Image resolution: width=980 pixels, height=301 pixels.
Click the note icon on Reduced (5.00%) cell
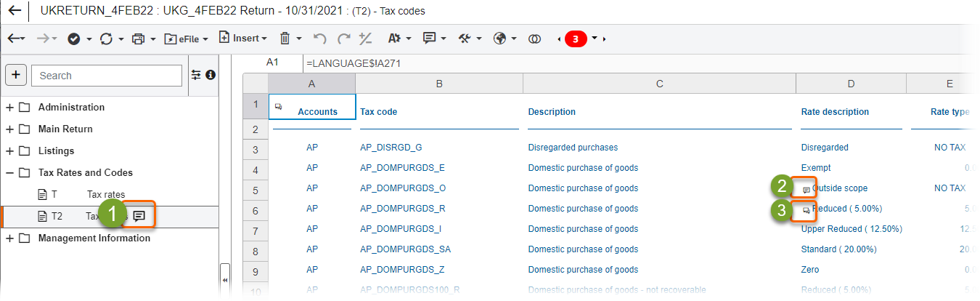tap(806, 209)
